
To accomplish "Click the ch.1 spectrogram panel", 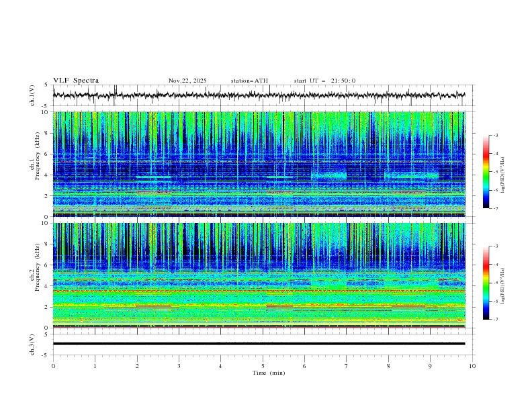I will click(x=259, y=164).
